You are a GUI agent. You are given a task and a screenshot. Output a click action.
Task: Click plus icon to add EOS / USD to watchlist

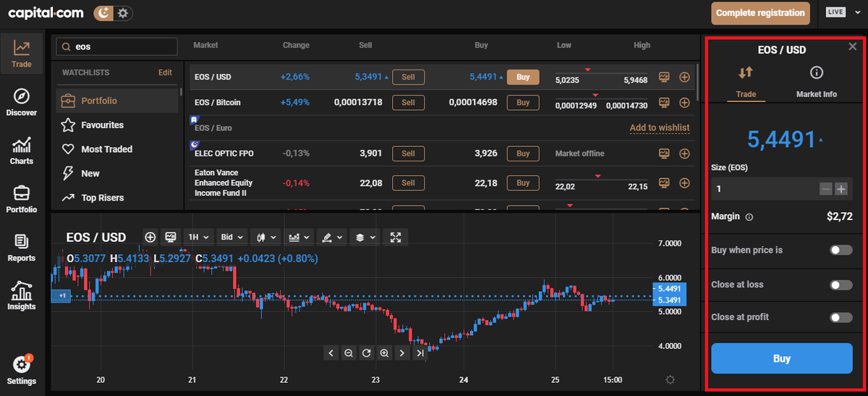click(x=684, y=77)
